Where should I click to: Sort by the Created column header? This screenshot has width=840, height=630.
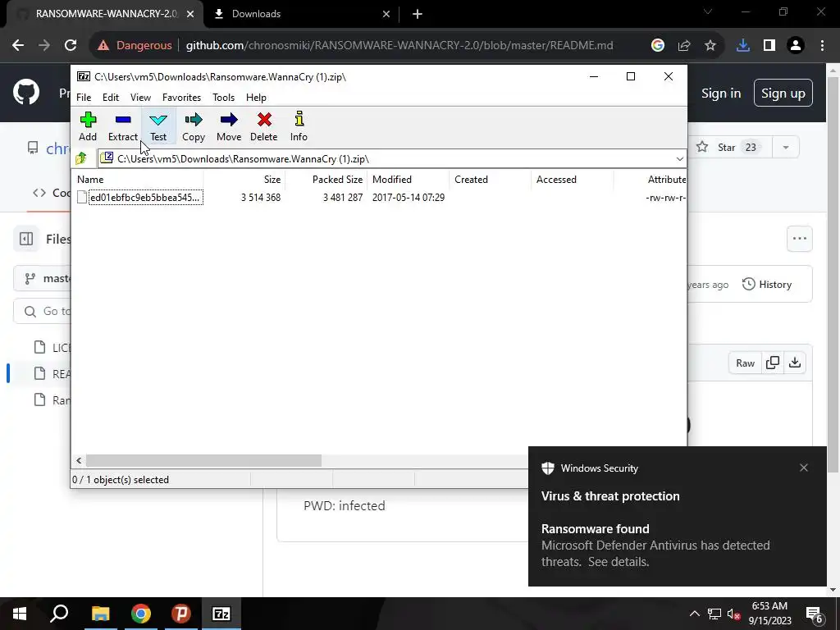491,180
